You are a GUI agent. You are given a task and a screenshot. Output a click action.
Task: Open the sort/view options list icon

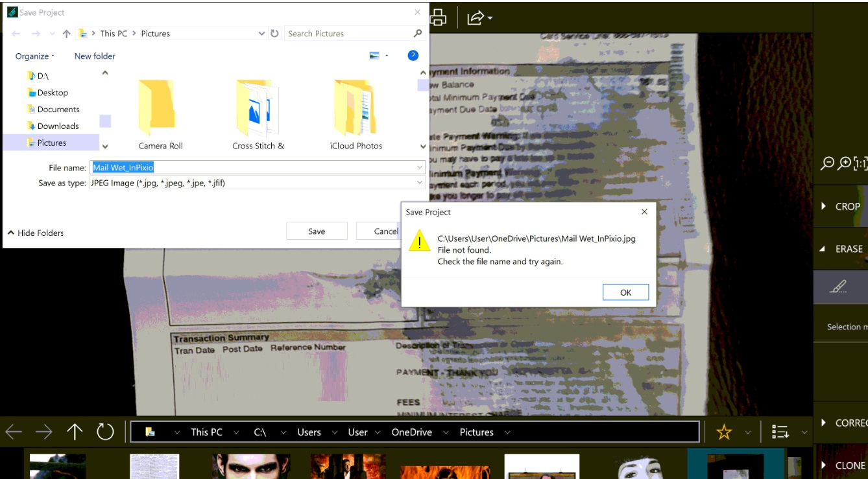pyautogui.click(x=780, y=432)
